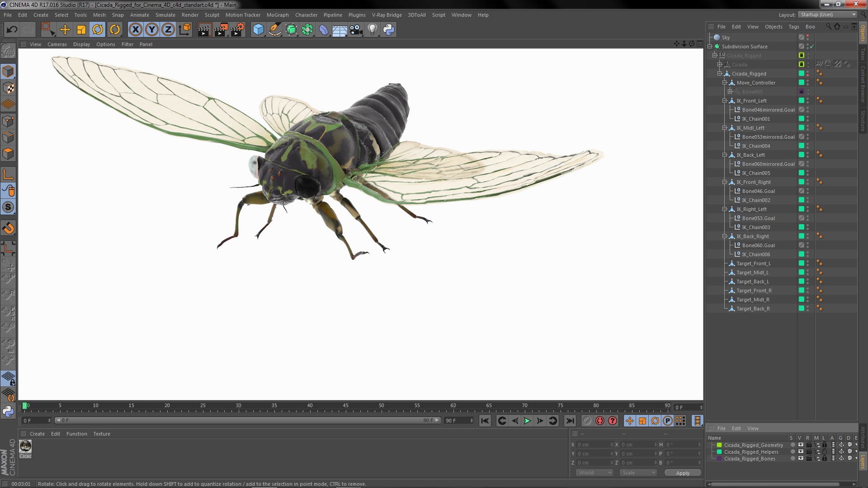
Task: Collapse Subdivision Surface tree node
Action: tap(710, 47)
